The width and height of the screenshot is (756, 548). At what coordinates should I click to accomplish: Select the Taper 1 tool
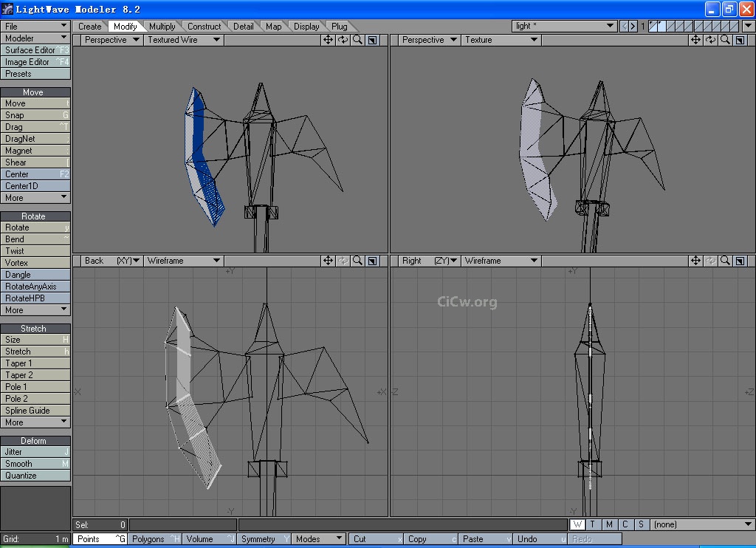(35, 363)
